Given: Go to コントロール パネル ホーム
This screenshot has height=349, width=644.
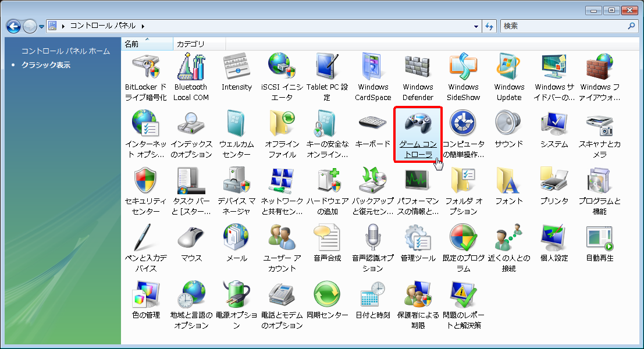Looking at the screenshot, I should pyautogui.click(x=66, y=51).
